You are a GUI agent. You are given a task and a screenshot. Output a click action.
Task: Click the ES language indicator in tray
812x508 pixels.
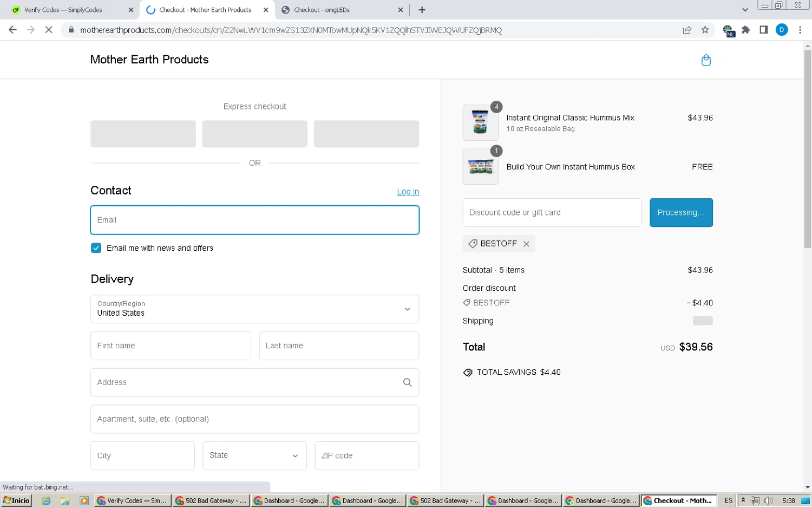coord(729,501)
